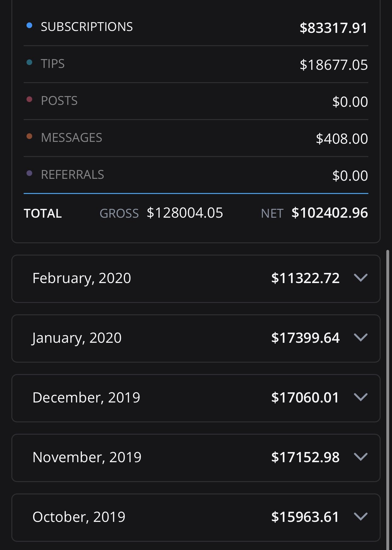
Task: Expand the November, 2019 chevron
Action: tap(361, 457)
